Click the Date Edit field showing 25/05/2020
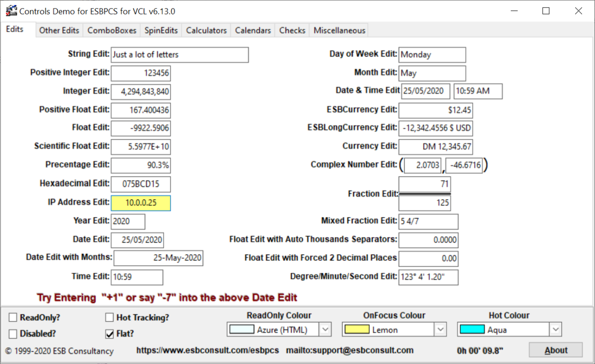 (137, 240)
